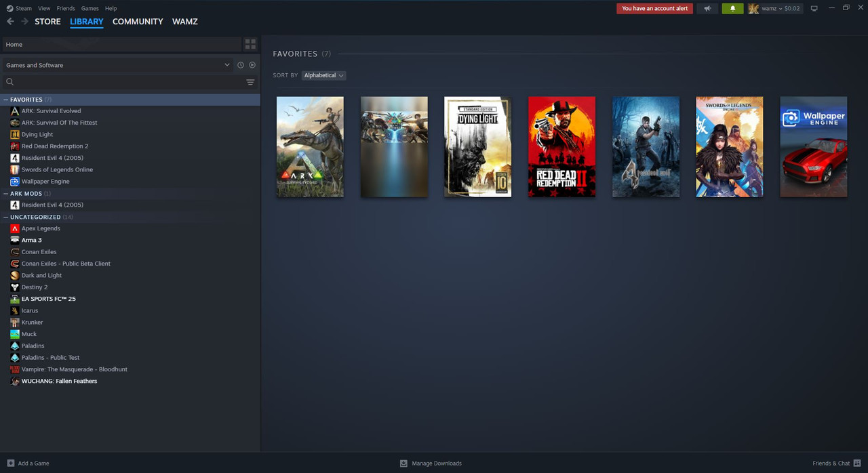
Task: Open the Friends menu
Action: click(66, 8)
